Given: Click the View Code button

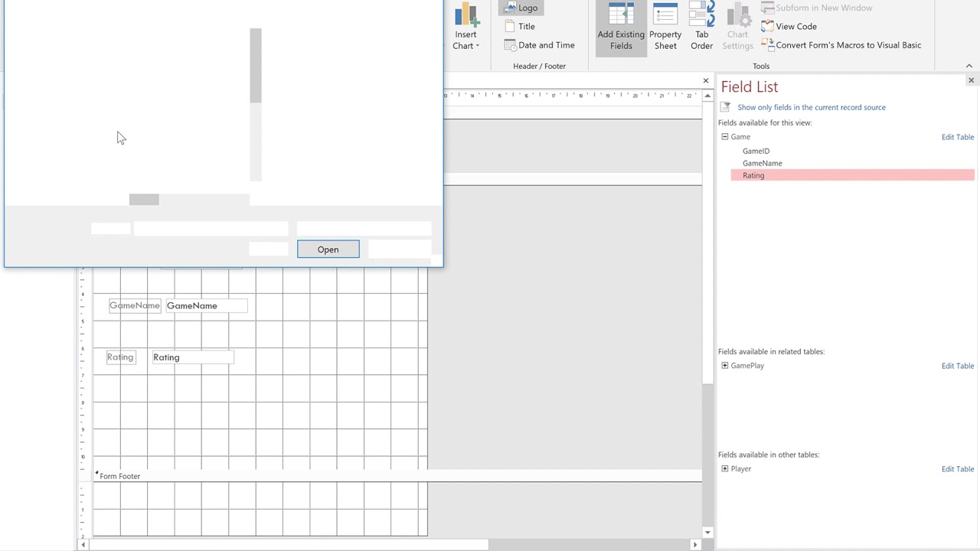Looking at the screenshot, I should (789, 26).
